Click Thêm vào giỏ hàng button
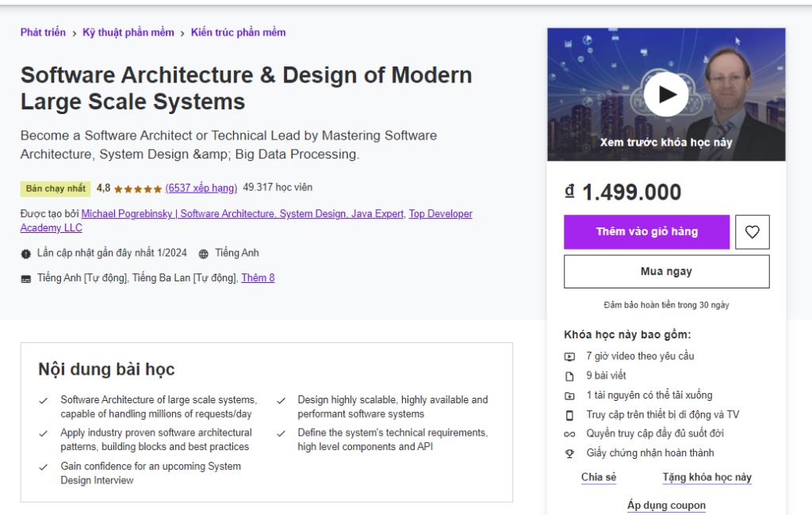The width and height of the screenshot is (812, 515). tap(646, 231)
